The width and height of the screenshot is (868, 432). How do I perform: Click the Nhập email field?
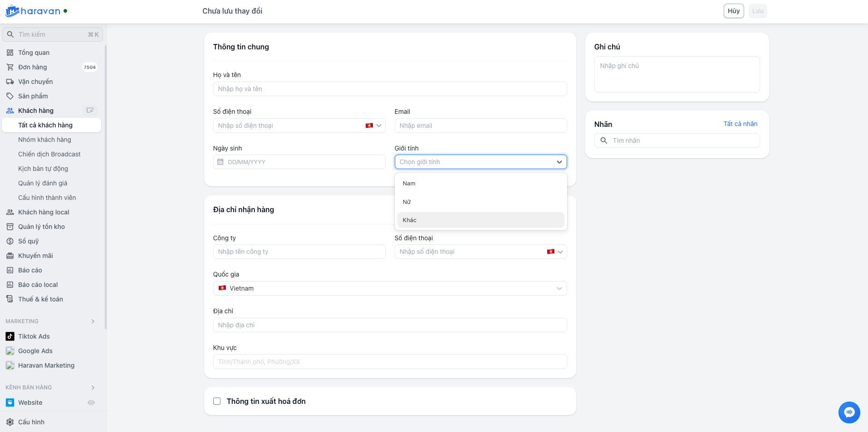pyautogui.click(x=481, y=126)
